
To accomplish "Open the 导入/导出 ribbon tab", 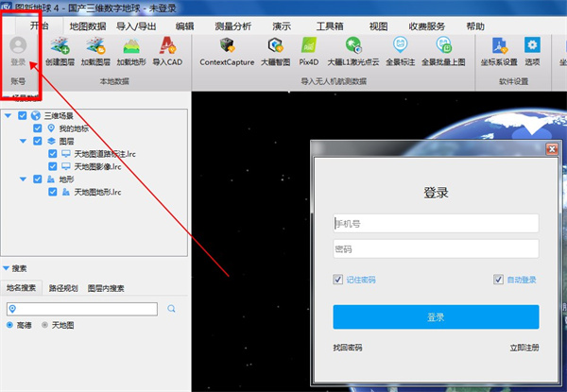I will 136,26.
